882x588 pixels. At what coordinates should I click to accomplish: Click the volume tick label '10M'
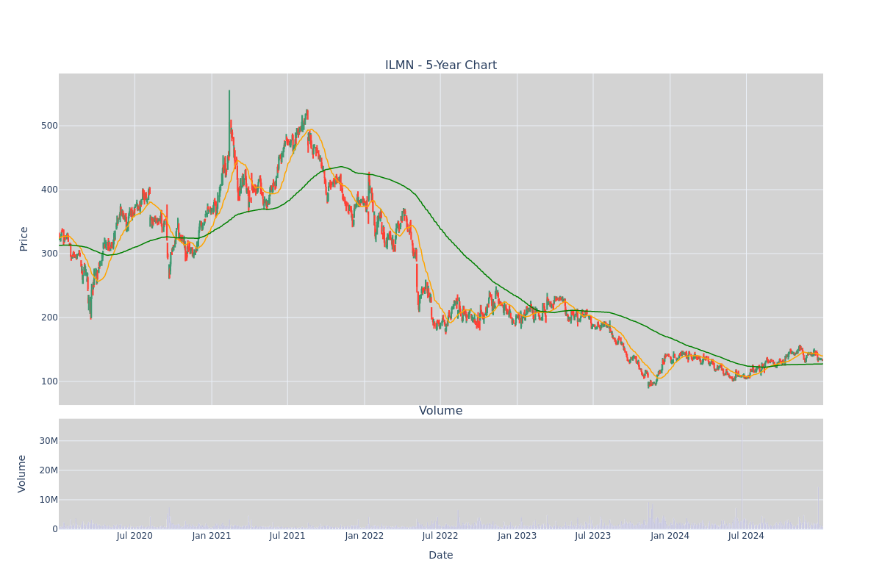click(x=49, y=500)
